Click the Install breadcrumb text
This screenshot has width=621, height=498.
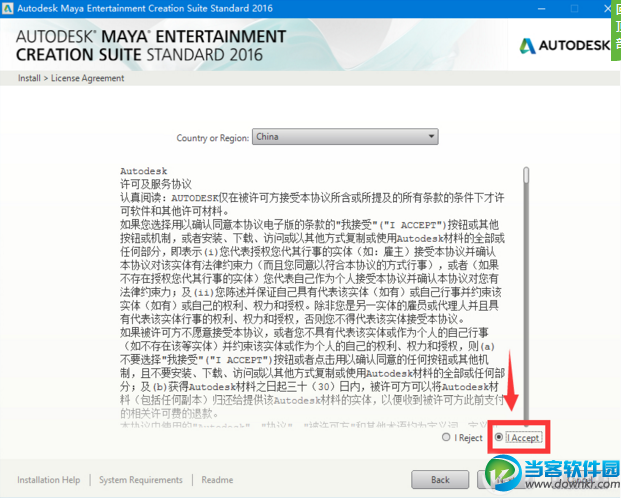(x=29, y=78)
